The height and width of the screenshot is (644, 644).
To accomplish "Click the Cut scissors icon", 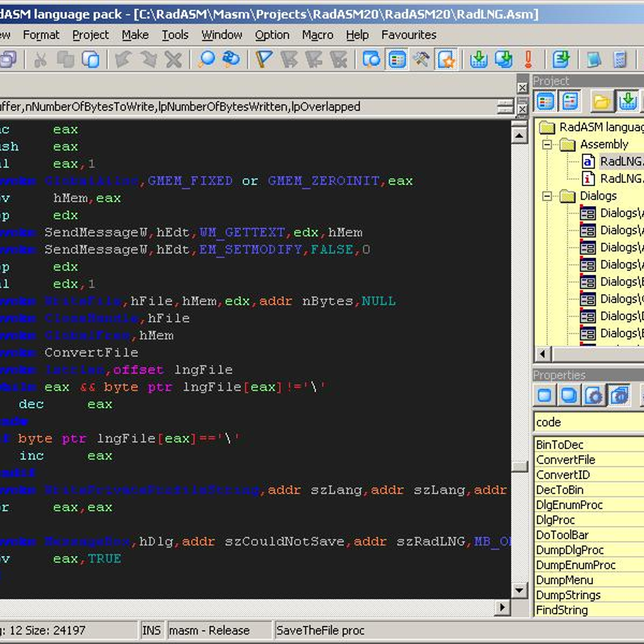I will click(x=40, y=59).
